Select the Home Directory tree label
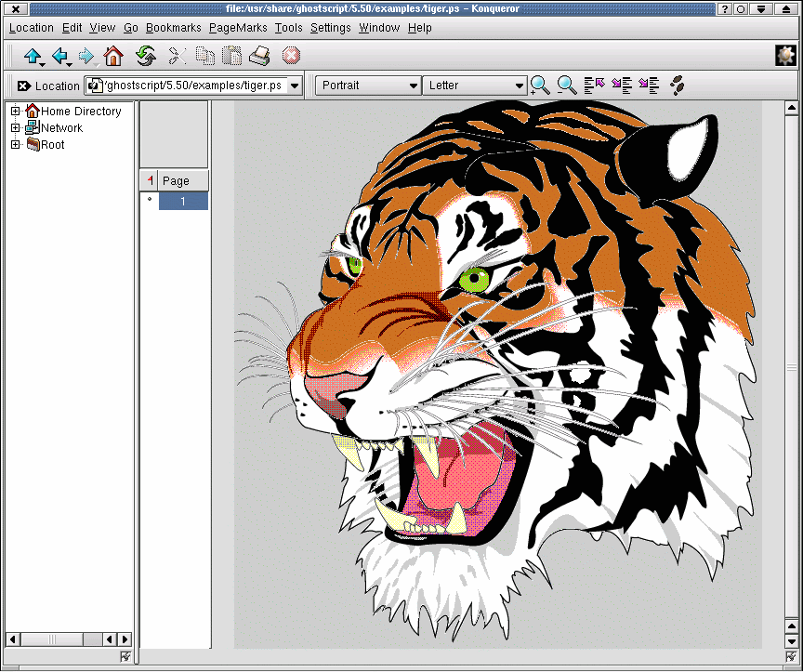The image size is (803, 672). [x=81, y=112]
